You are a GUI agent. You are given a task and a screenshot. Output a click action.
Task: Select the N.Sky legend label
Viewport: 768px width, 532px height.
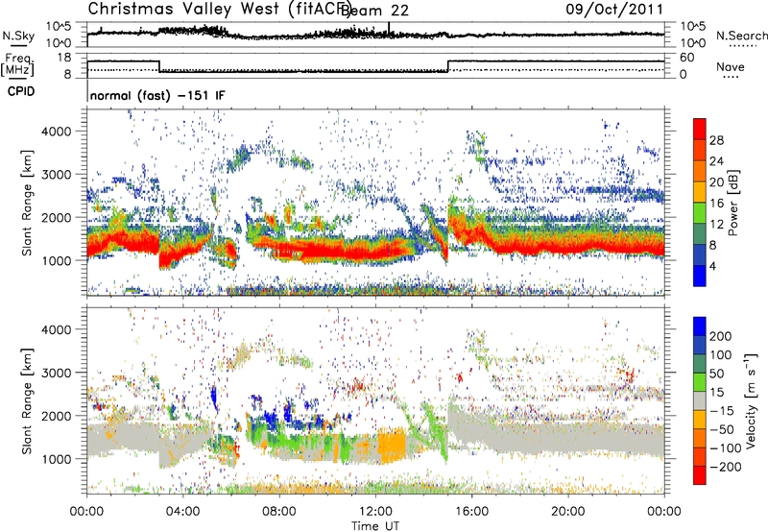18,36
